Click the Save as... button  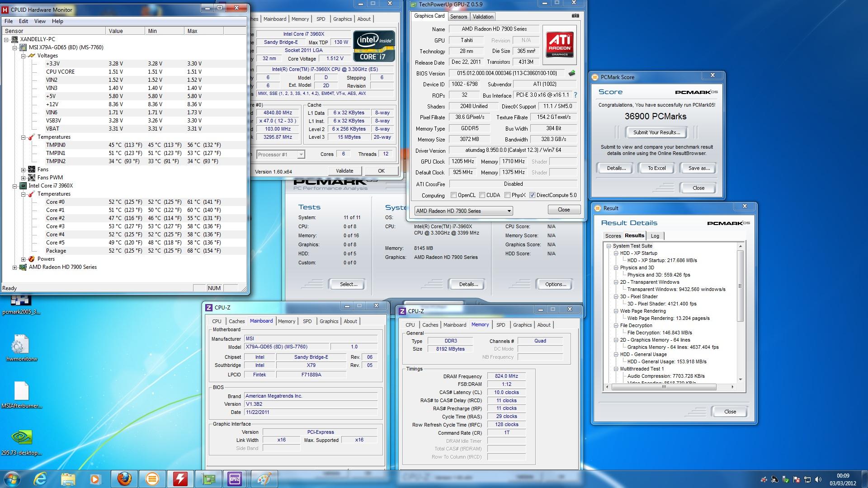(x=699, y=168)
